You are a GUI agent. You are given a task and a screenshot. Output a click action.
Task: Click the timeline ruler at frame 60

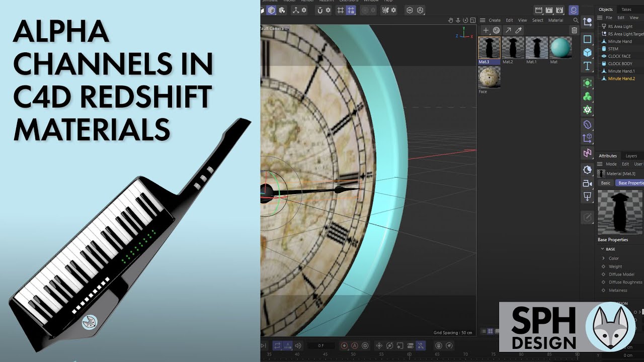click(409, 355)
